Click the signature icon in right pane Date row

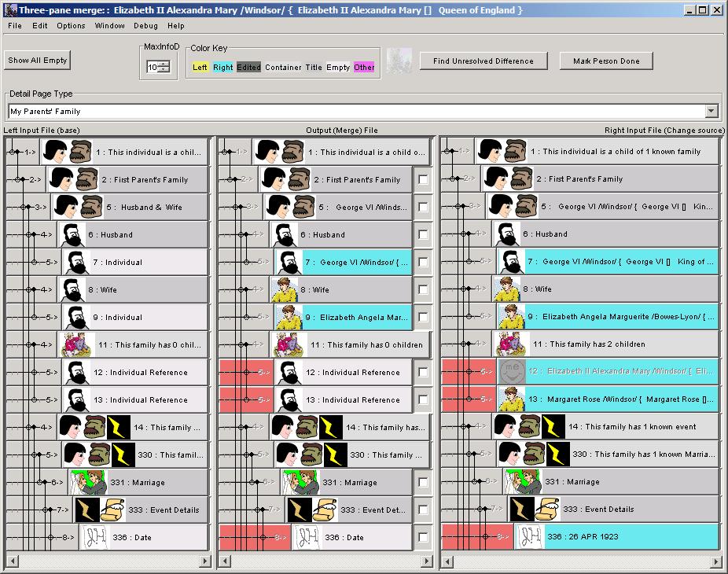tap(530, 537)
